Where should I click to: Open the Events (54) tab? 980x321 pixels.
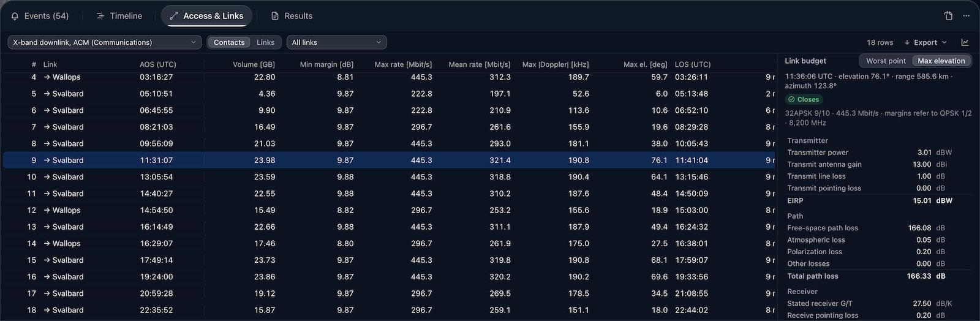tap(40, 16)
